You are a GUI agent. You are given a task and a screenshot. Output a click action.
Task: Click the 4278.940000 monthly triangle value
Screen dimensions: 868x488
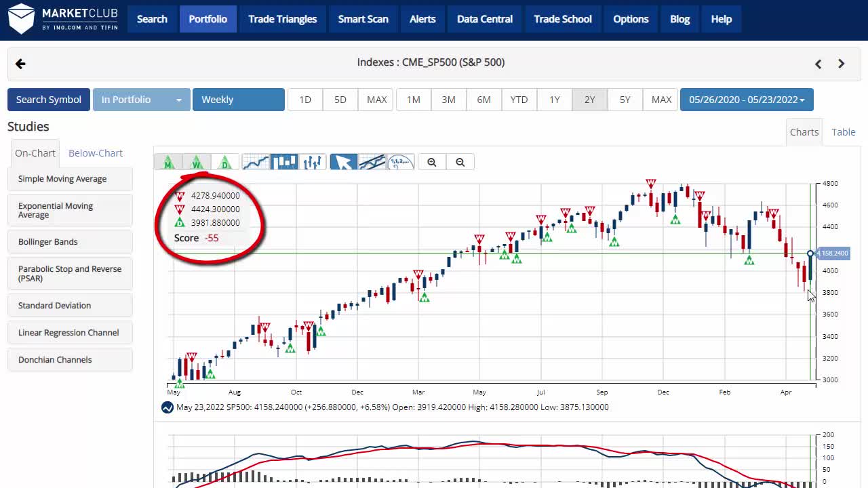[x=215, y=196]
